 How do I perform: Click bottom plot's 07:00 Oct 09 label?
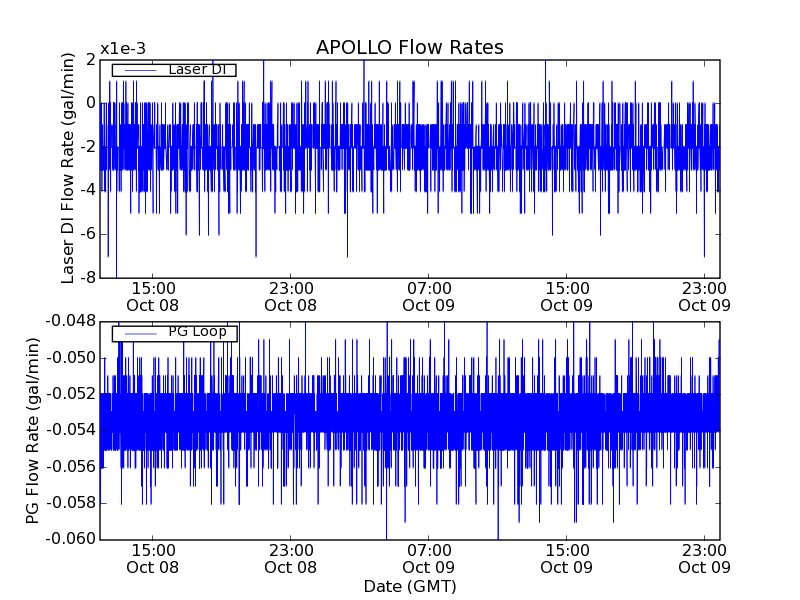coord(429,559)
